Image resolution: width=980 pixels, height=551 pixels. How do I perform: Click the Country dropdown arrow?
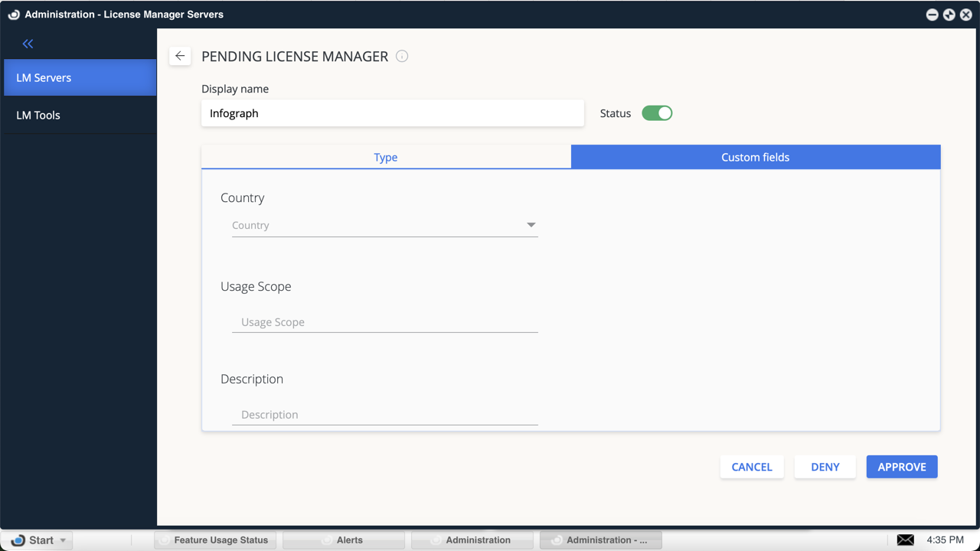531,225
